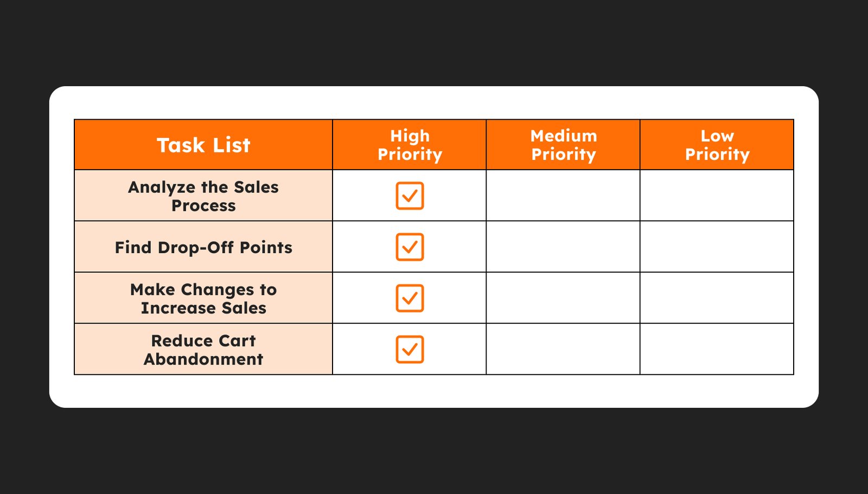
Task: Click Medium Priority cell for Analyze the Sales Process
Action: pos(563,196)
